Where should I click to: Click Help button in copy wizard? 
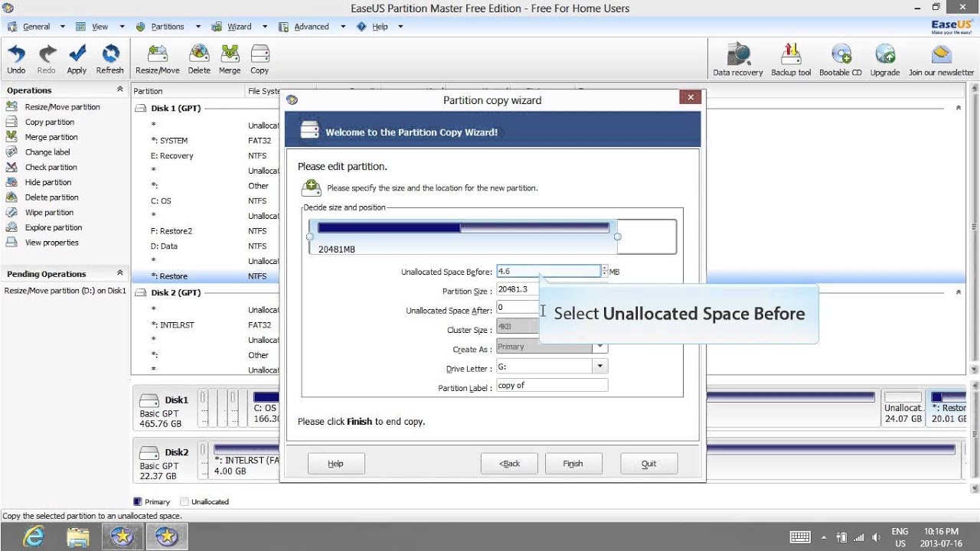(335, 463)
